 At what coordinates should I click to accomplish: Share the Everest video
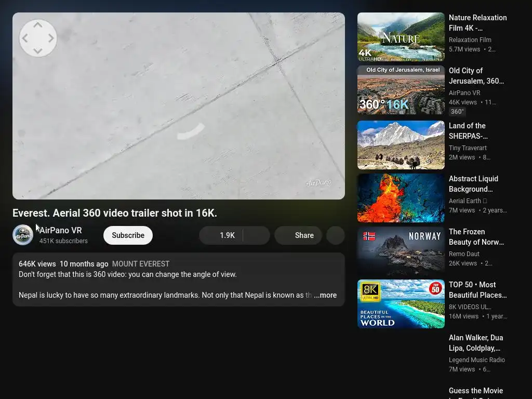[298, 235]
